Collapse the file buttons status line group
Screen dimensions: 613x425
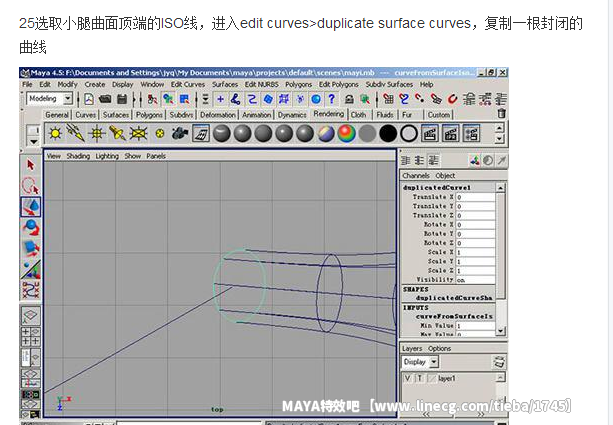(x=78, y=99)
